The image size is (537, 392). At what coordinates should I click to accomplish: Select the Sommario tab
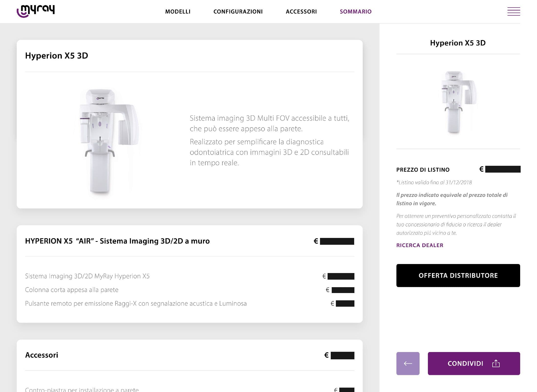point(356,11)
